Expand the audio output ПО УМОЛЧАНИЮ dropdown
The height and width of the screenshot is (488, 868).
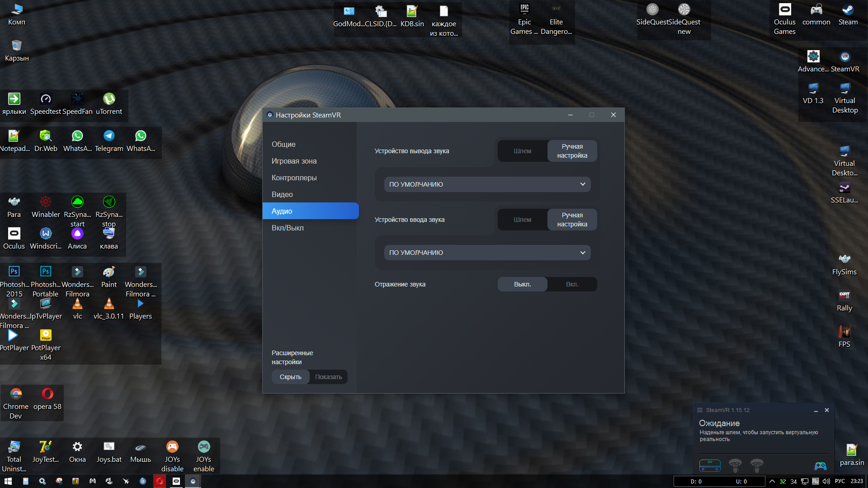(x=487, y=184)
